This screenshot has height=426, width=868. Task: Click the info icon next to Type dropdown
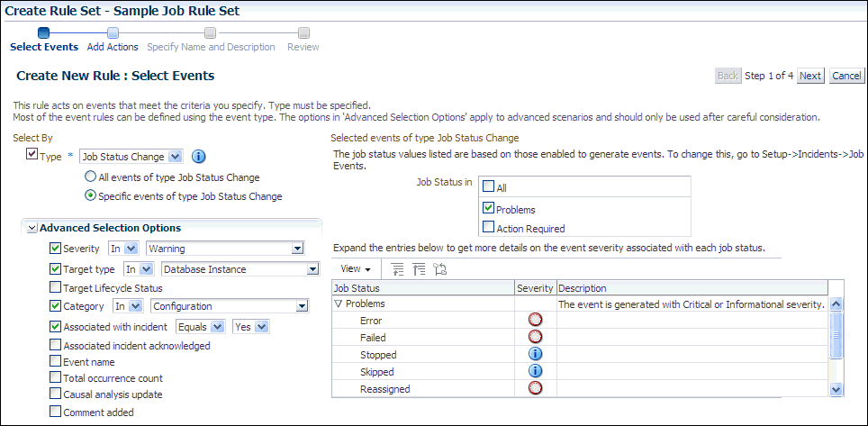click(x=199, y=157)
